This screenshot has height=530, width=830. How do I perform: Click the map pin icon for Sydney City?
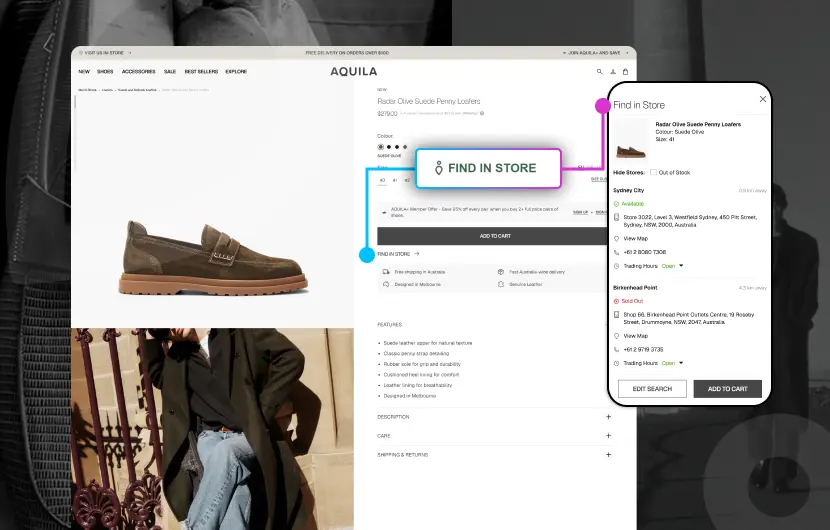point(616,239)
